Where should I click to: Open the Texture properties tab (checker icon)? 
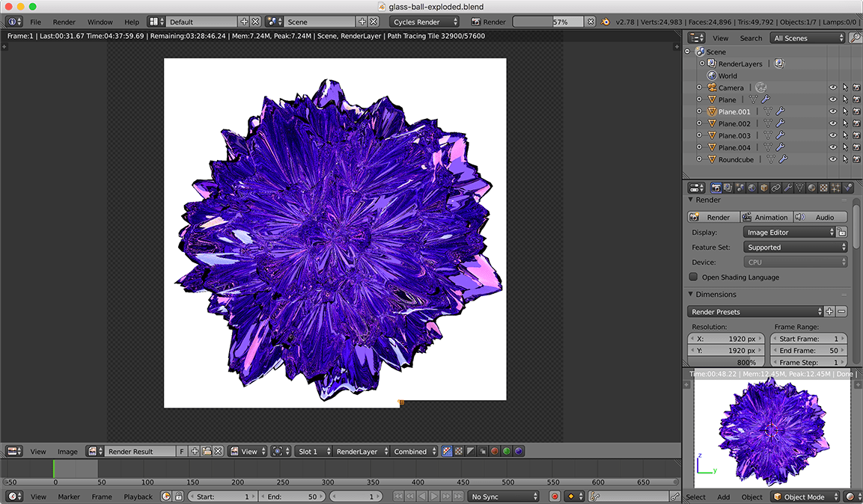823,188
